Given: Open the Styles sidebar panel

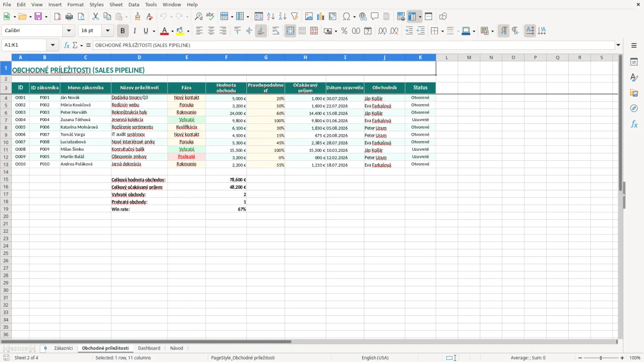Looking at the screenshot, I should tap(634, 77).
